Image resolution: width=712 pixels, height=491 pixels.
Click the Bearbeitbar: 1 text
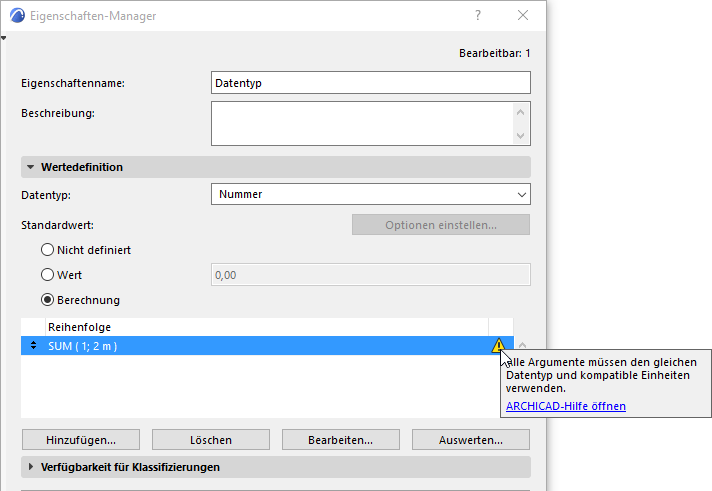[x=494, y=53]
